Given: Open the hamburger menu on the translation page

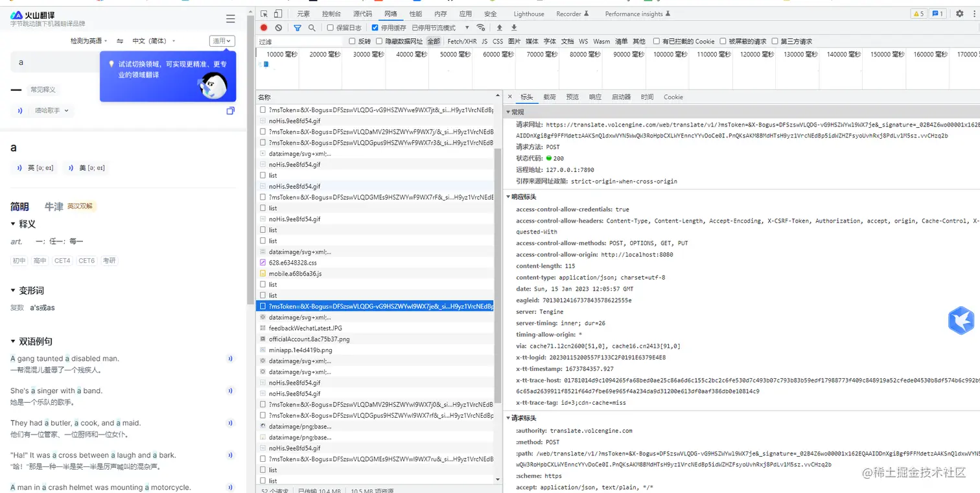Looking at the screenshot, I should coord(230,19).
